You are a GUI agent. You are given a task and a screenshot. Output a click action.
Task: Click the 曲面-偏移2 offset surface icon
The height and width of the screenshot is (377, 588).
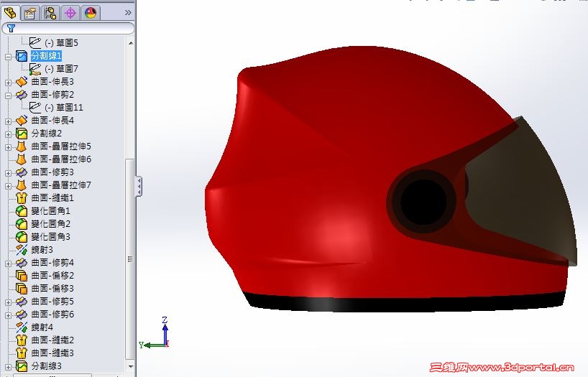tap(22, 276)
